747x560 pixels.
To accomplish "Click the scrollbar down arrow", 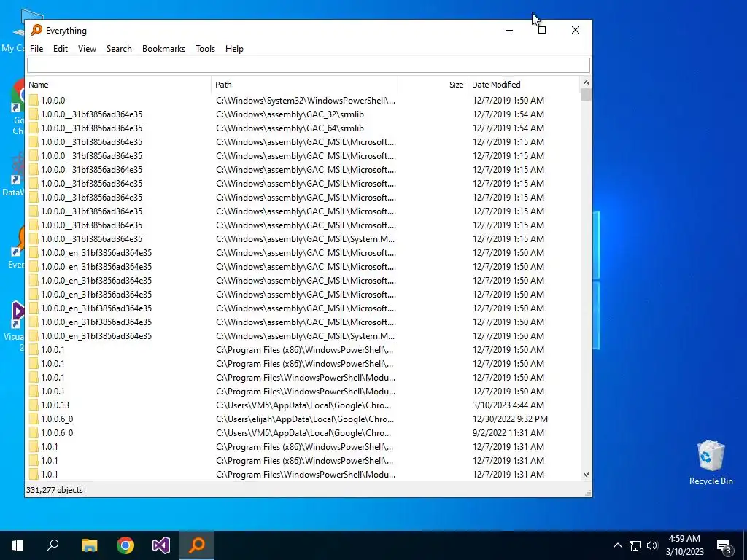I will tap(586, 474).
